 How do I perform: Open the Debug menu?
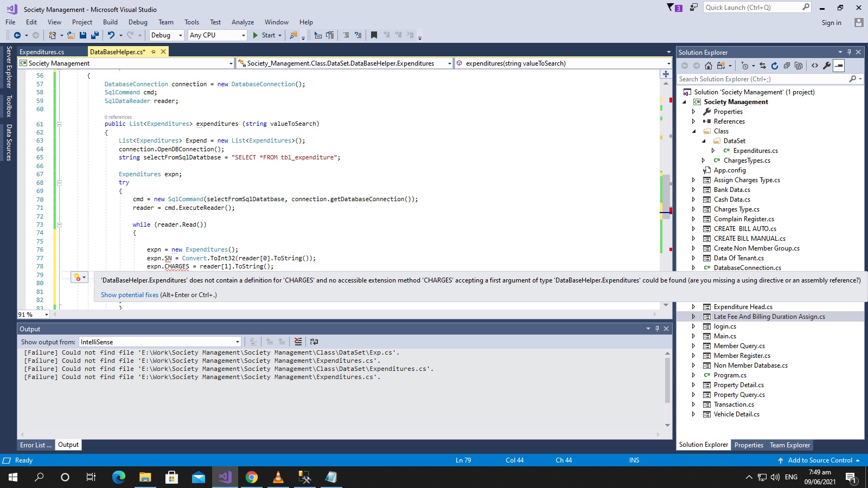click(x=138, y=22)
